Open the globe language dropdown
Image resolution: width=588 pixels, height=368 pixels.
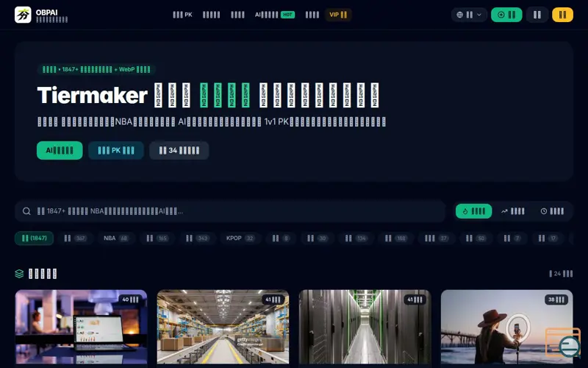tap(469, 15)
